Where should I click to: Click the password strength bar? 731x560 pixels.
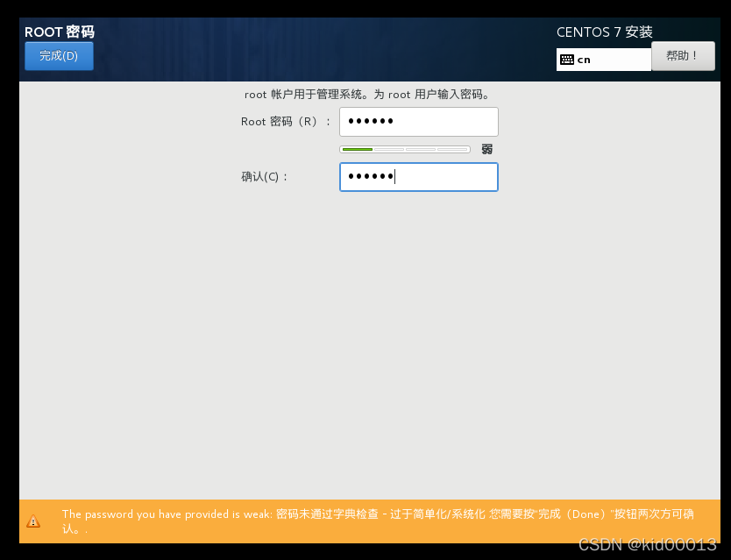tap(405, 149)
